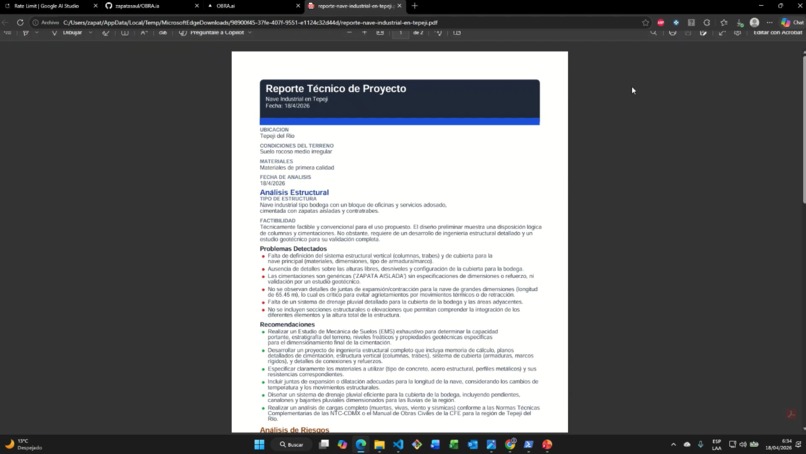Open Visual Studio Code from taskbar
This screenshot has height=454, width=806.
(x=398, y=444)
